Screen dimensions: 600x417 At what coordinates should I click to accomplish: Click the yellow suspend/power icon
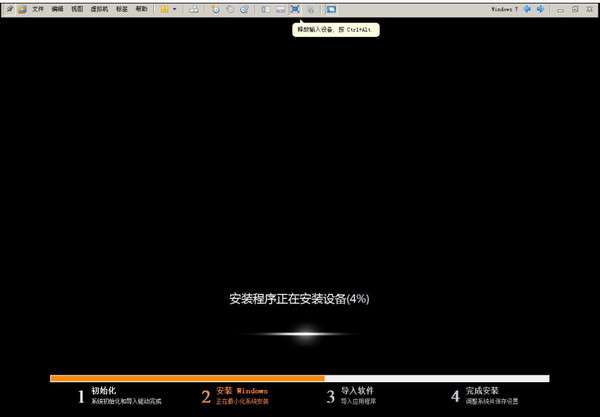tap(164, 9)
